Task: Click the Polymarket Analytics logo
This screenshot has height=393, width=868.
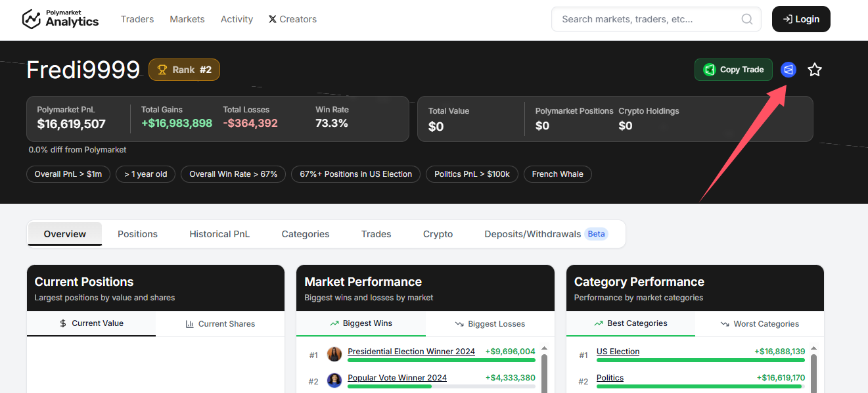Action: tap(60, 19)
